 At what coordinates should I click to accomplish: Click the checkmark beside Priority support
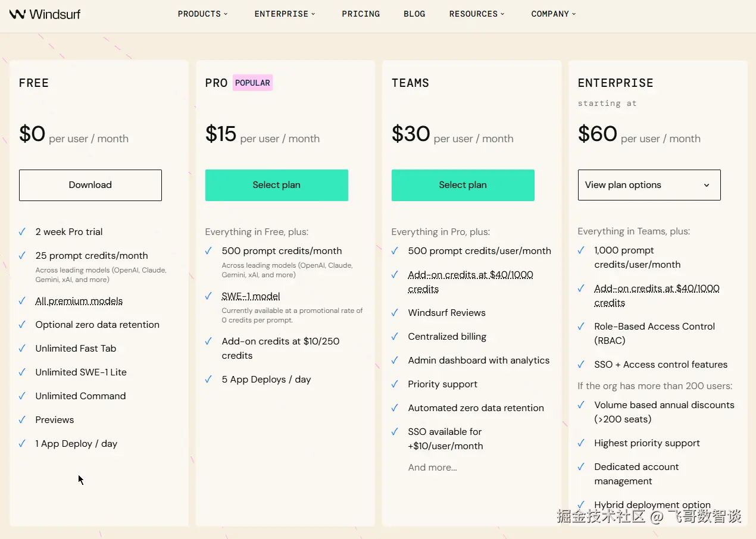point(395,384)
